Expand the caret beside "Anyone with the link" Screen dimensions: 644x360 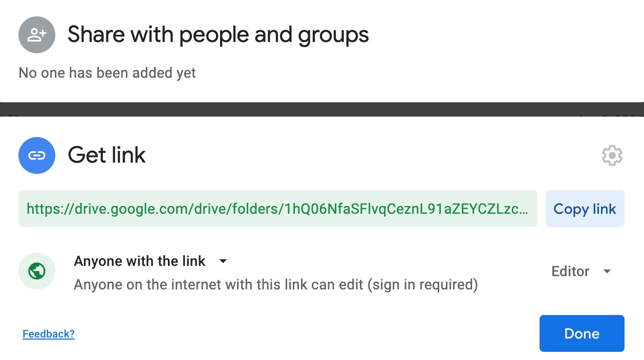point(223,261)
